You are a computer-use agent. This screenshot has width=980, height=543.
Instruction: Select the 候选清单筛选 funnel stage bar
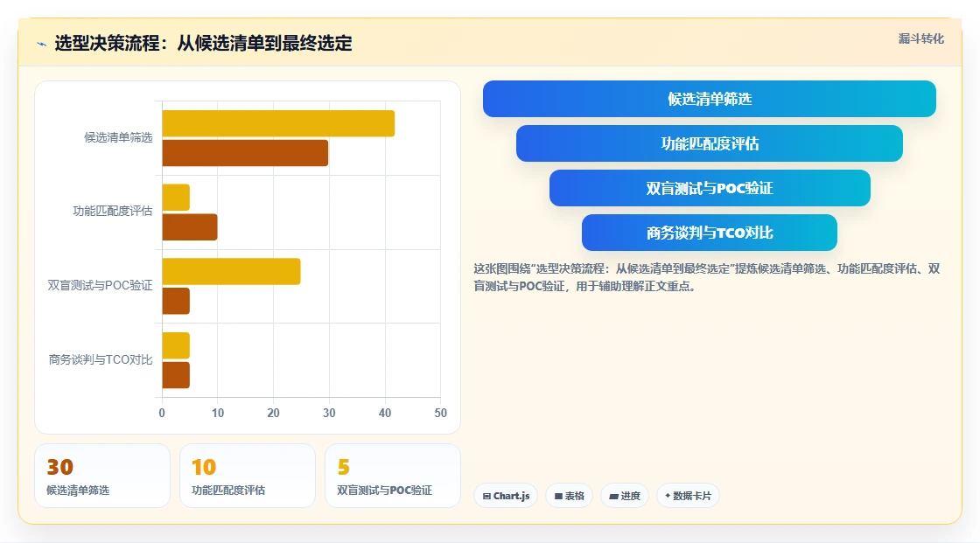710,99
